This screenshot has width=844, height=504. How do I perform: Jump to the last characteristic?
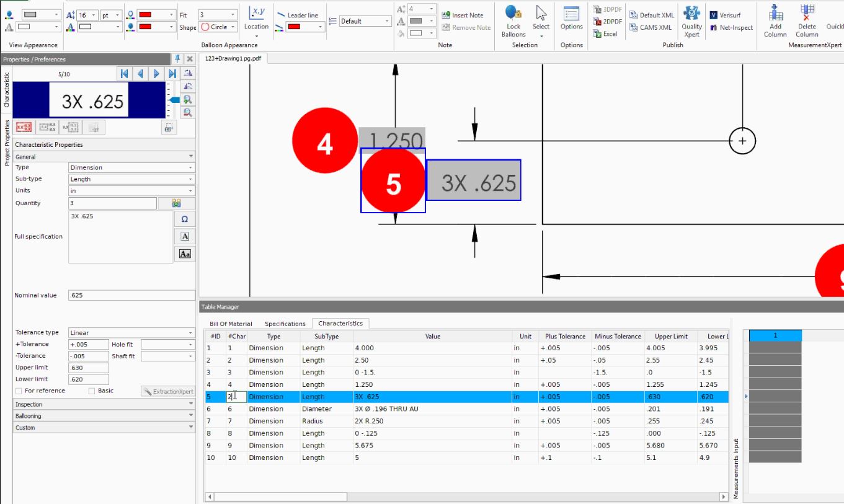coord(171,74)
